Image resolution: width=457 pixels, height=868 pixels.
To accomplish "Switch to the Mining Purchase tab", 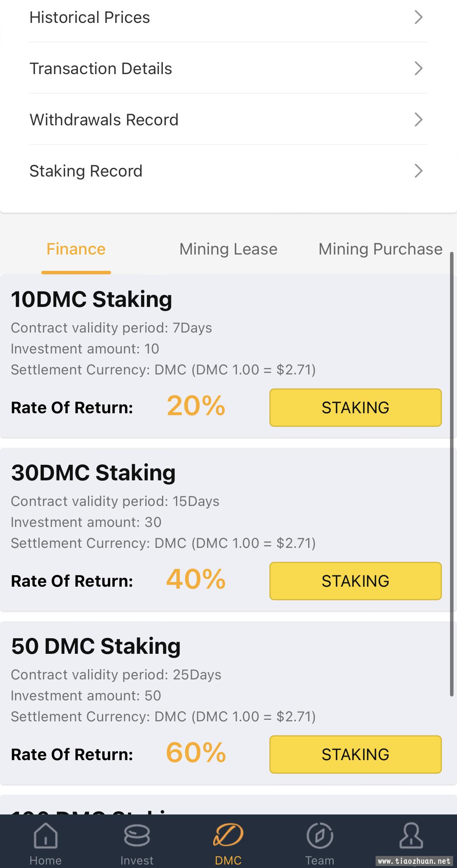I will [x=380, y=249].
